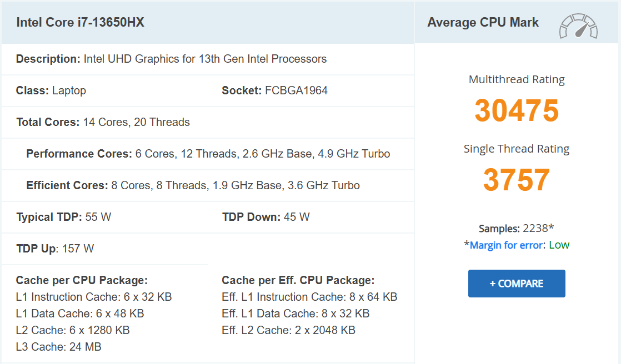This screenshot has height=364, width=621.
Task: Click the TDP Down 45 W entry
Action: click(266, 217)
